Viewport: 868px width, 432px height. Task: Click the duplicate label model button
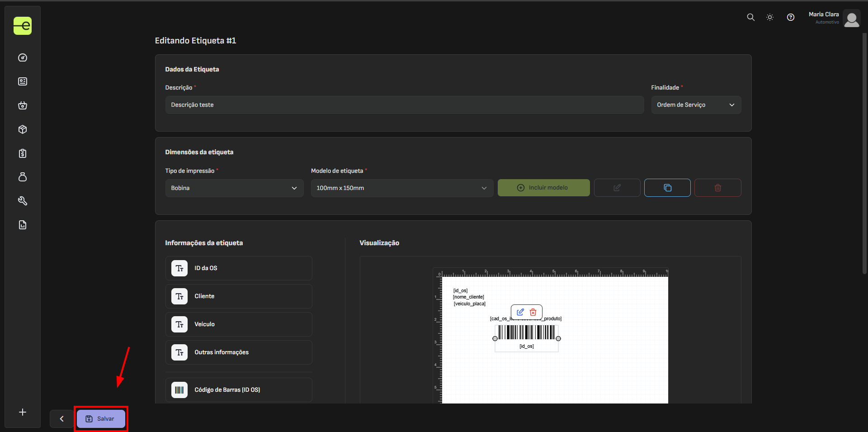[667, 188]
